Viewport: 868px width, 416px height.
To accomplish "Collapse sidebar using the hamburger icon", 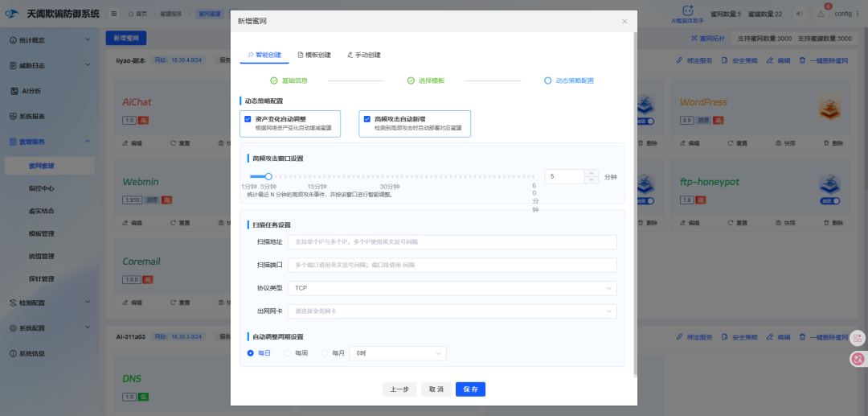I will 114,13.
